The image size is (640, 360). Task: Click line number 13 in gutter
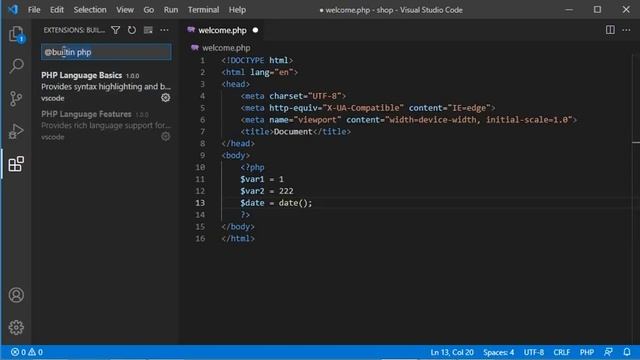(x=200, y=203)
